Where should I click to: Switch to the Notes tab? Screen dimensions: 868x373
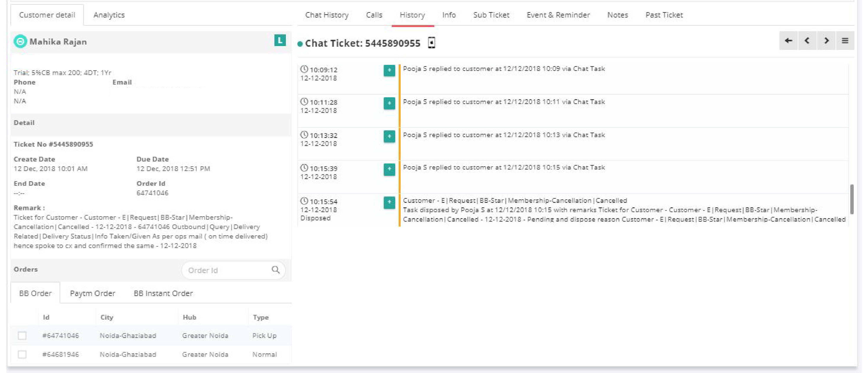(x=617, y=15)
